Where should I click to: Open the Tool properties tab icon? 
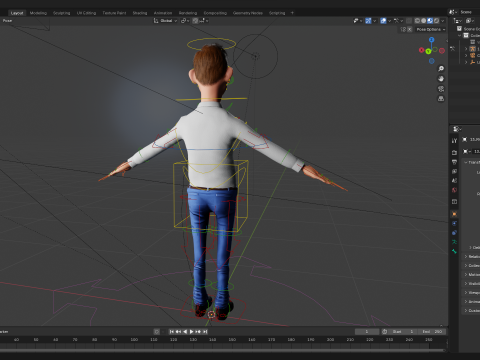coord(454,141)
